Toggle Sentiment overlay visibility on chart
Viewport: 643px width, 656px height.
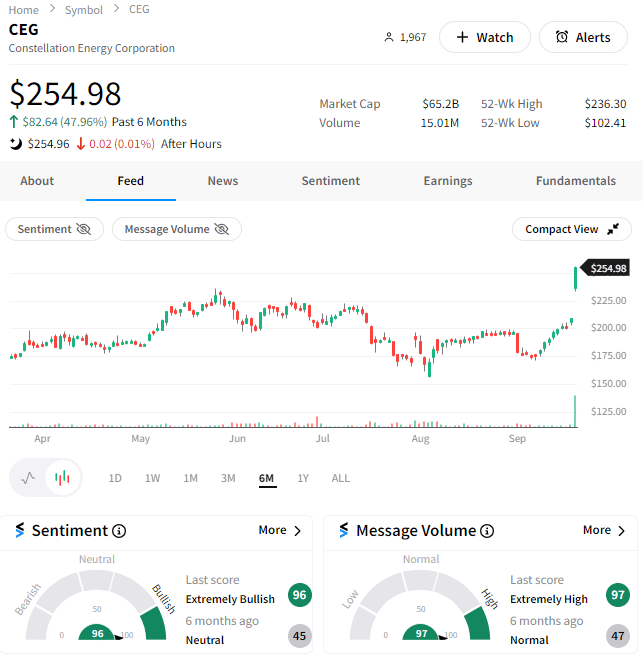click(54, 229)
